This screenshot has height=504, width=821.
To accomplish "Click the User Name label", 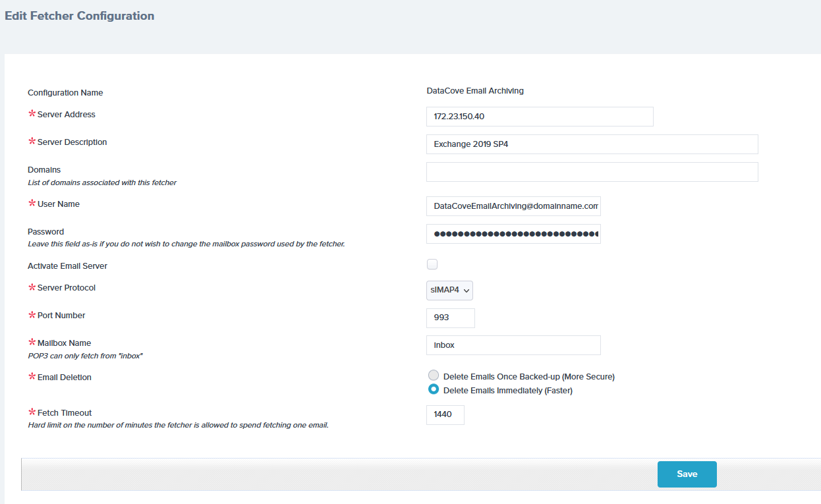I will (x=59, y=204).
